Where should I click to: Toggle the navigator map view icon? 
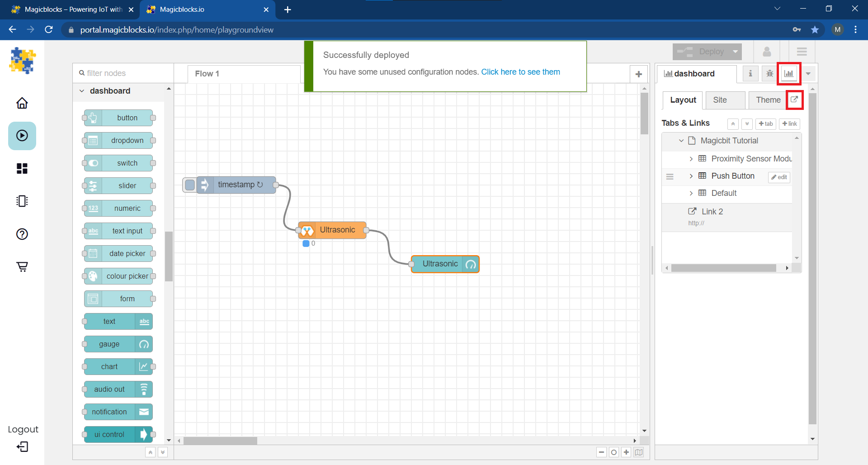638,452
